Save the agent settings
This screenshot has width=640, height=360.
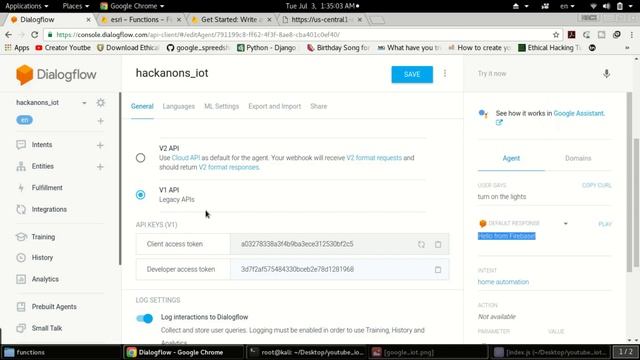pos(412,74)
